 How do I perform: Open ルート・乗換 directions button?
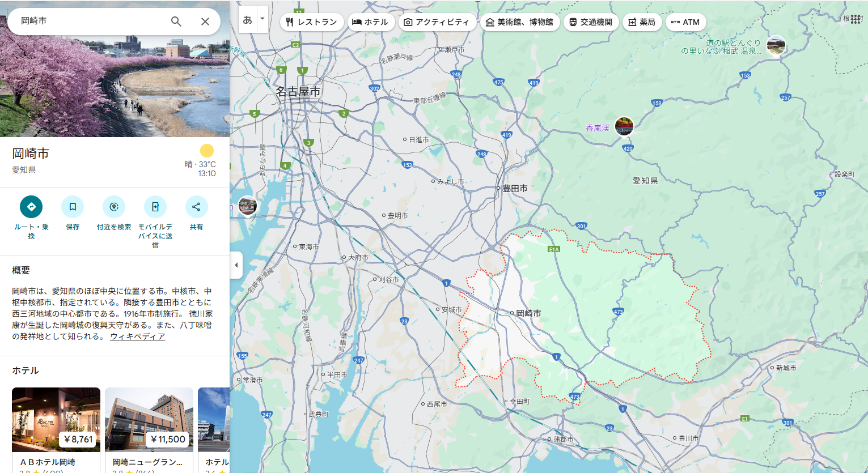pyautogui.click(x=31, y=207)
